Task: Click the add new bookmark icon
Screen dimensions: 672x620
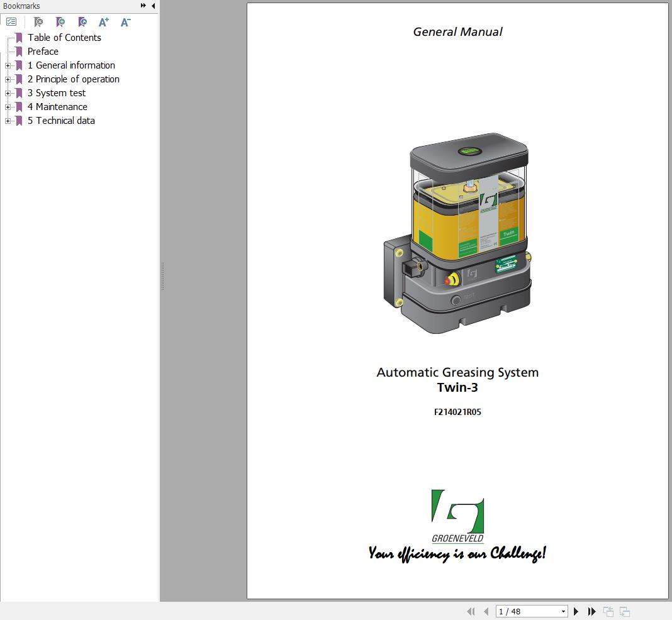Action: (60, 22)
